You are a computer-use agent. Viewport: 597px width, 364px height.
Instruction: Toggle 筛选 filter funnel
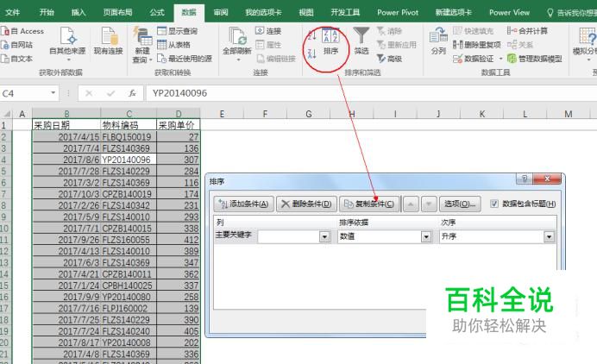click(361, 41)
